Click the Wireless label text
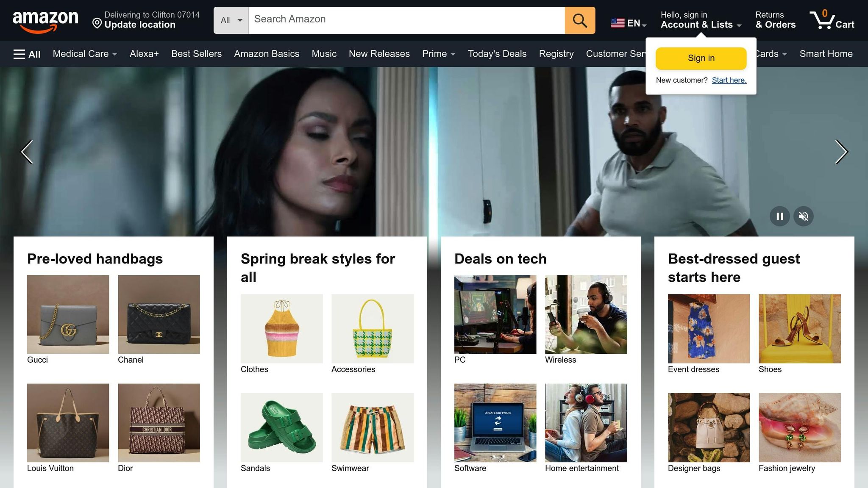Image resolution: width=868 pixels, height=488 pixels. pyautogui.click(x=560, y=360)
